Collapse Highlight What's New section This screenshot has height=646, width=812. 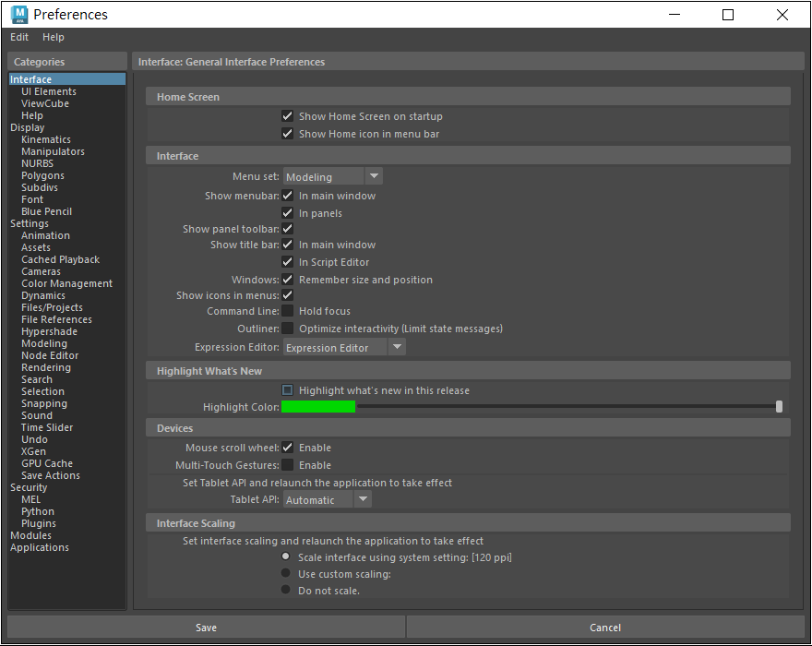pyautogui.click(x=468, y=371)
